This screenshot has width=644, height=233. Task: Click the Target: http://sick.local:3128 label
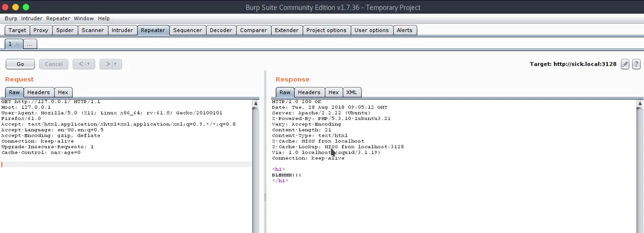573,64
